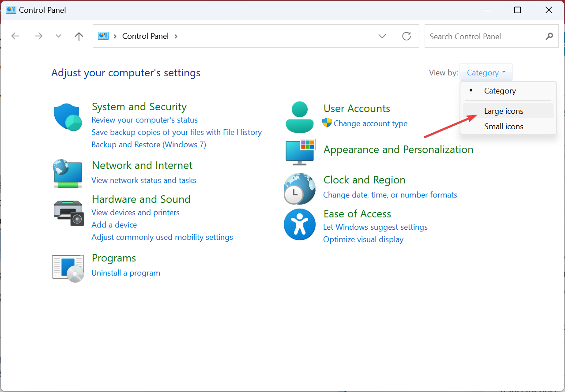Click View devices and printers
The height and width of the screenshot is (392, 565).
(x=136, y=213)
